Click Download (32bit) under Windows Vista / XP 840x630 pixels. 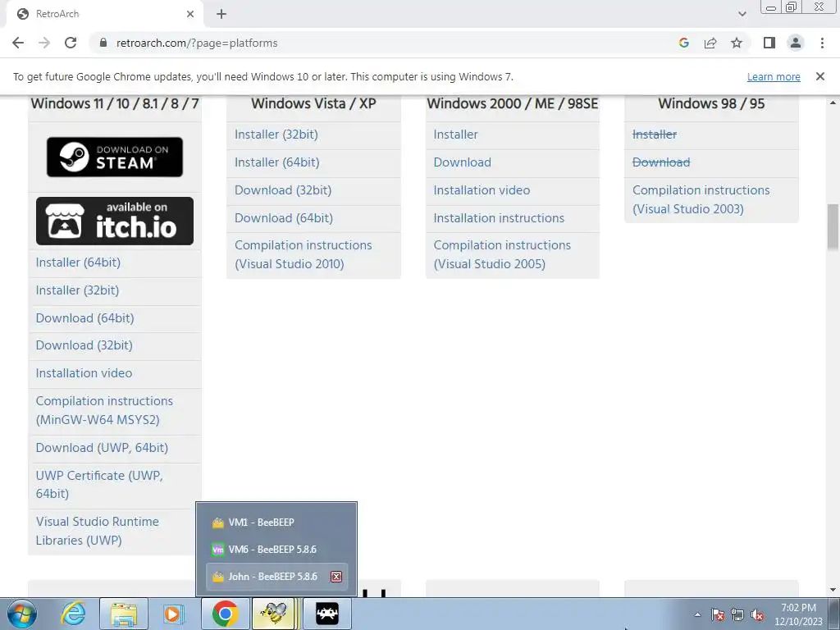coord(283,189)
